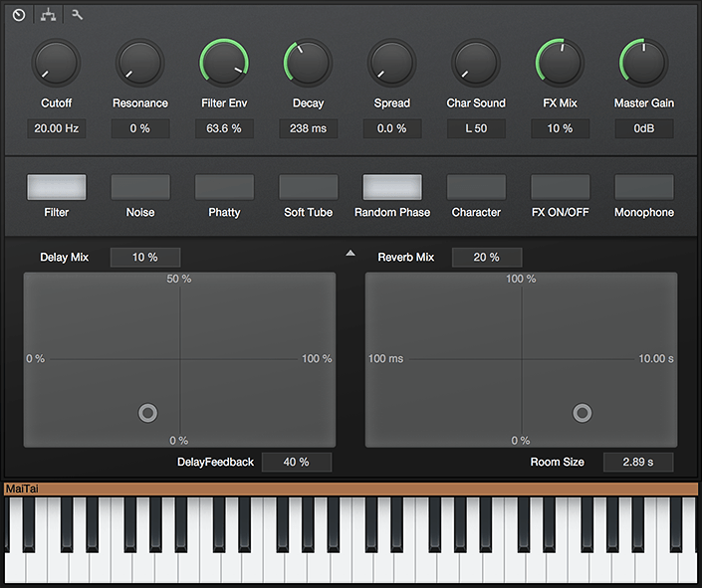The height and width of the screenshot is (588, 702).
Task: Click the FX Mix value 10 %
Action: click(560, 128)
